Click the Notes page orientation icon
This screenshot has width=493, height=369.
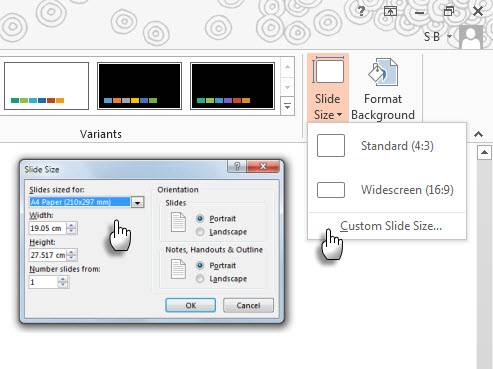[x=178, y=269]
